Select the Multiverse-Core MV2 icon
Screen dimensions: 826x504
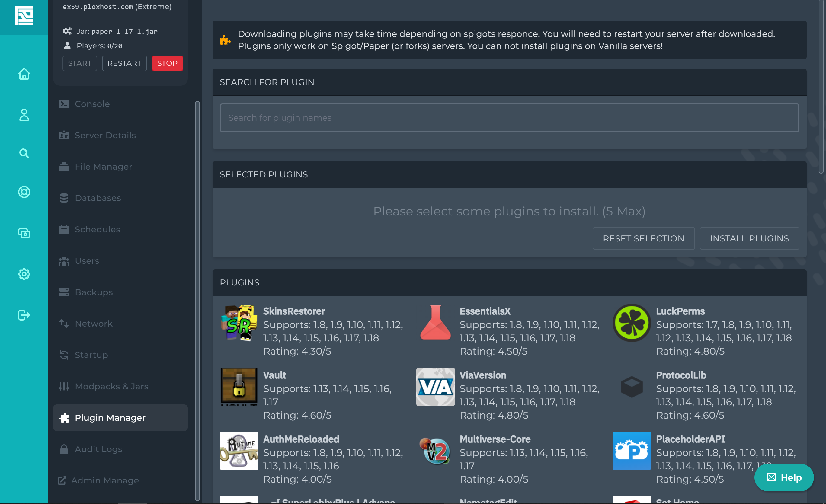tap(435, 451)
